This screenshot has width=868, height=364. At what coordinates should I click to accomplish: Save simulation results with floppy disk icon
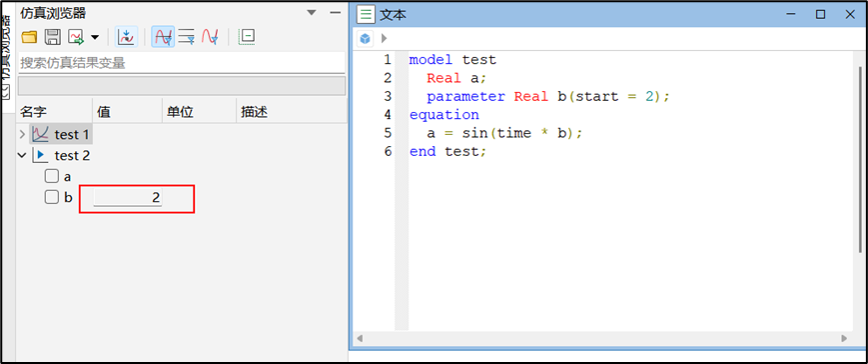pos(52,37)
